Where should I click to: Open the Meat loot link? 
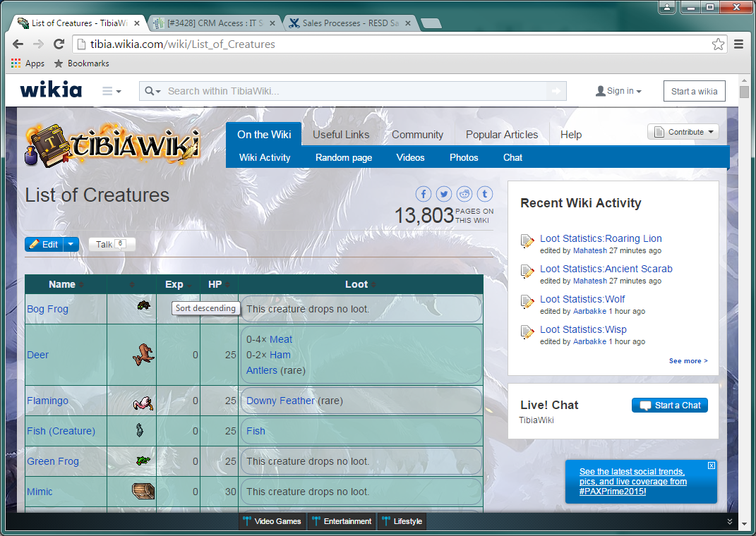(x=281, y=339)
